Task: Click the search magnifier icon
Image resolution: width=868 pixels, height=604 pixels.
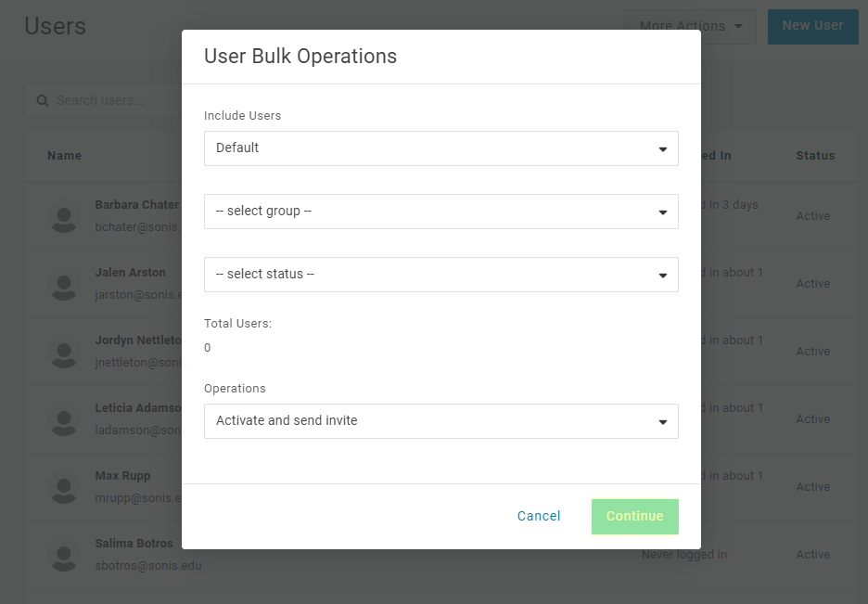Action: [43, 100]
